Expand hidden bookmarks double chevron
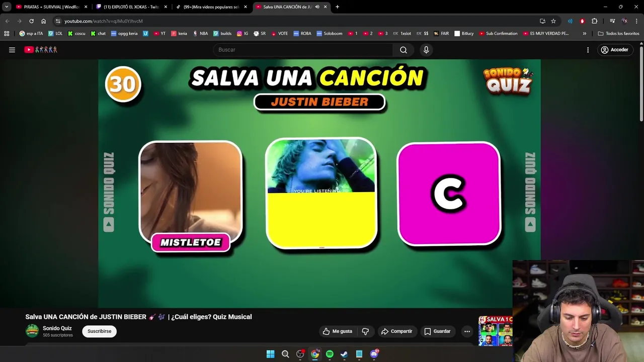Viewport: 644px width, 362px height. pos(584,34)
